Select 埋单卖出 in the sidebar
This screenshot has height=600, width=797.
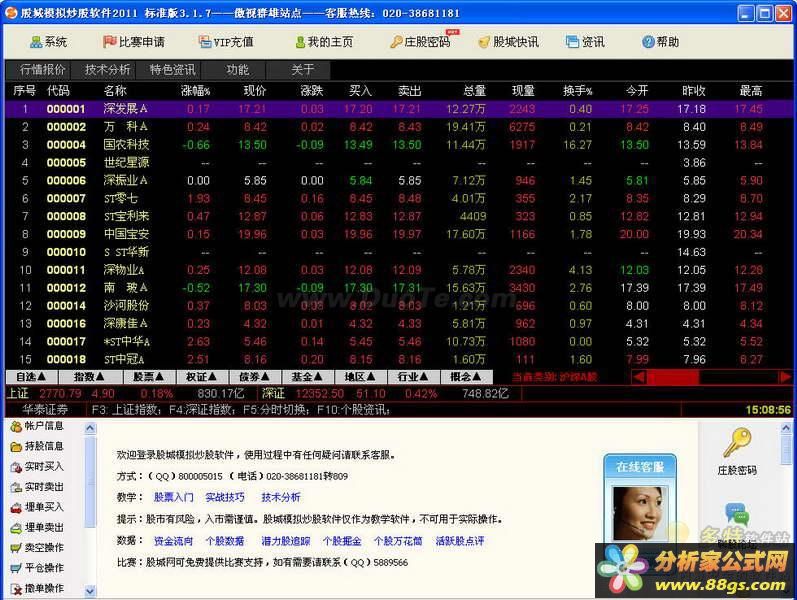click(38, 528)
